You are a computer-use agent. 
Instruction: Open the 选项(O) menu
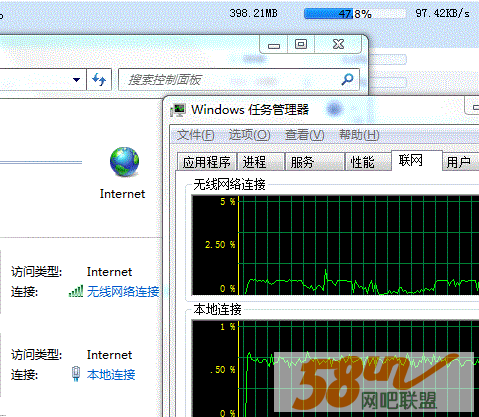coord(249,135)
